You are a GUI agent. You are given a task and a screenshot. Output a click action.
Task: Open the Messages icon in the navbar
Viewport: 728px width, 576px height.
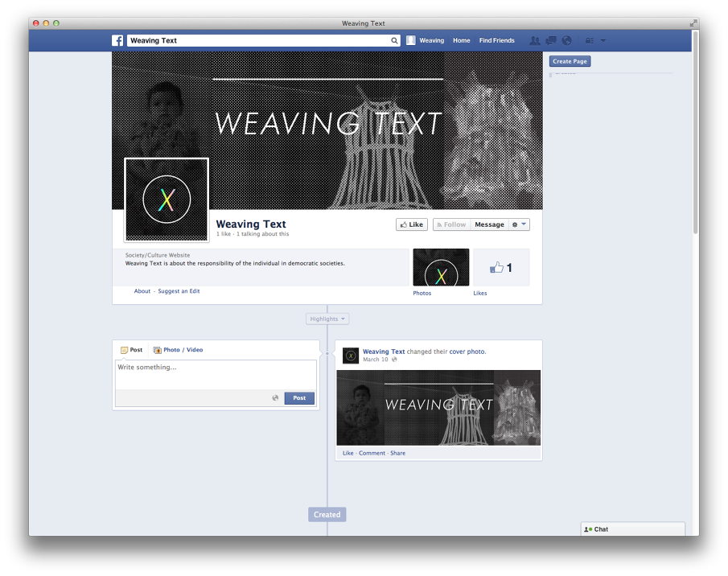click(551, 40)
